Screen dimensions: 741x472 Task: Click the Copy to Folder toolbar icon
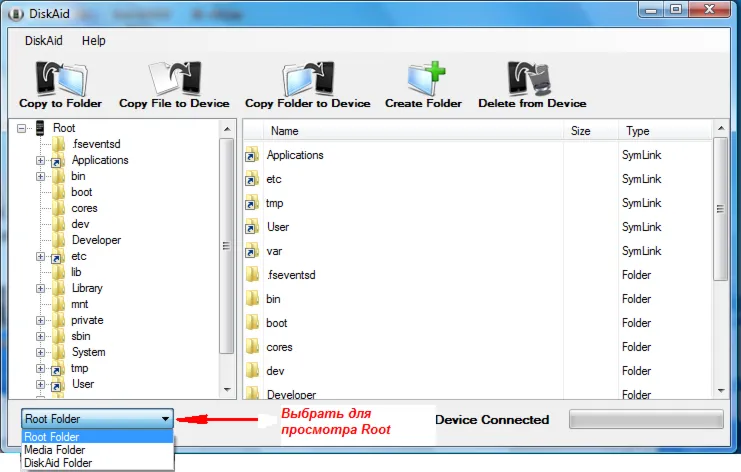pos(61,78)
